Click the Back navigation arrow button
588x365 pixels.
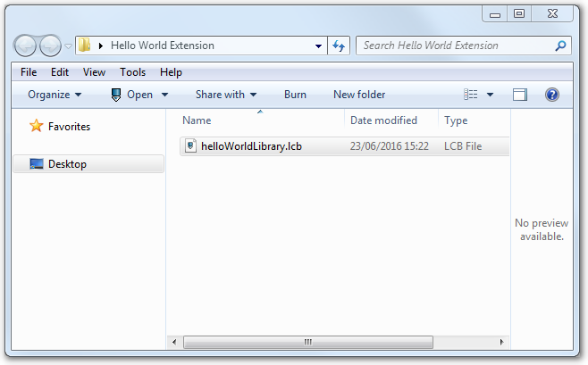(27, 46)
